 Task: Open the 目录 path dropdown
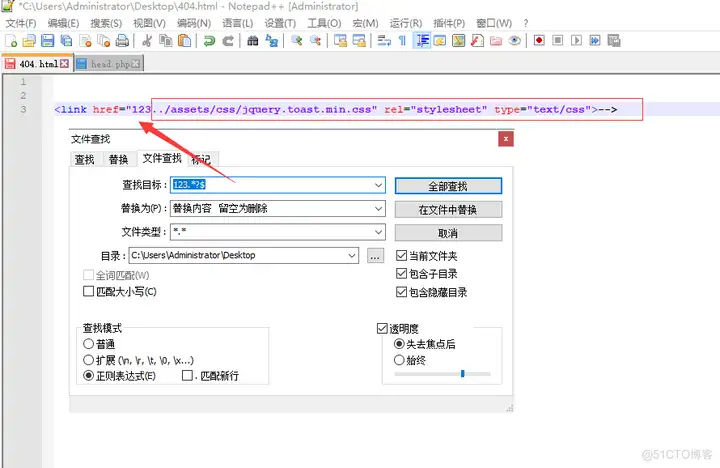(x=352, y=255)
